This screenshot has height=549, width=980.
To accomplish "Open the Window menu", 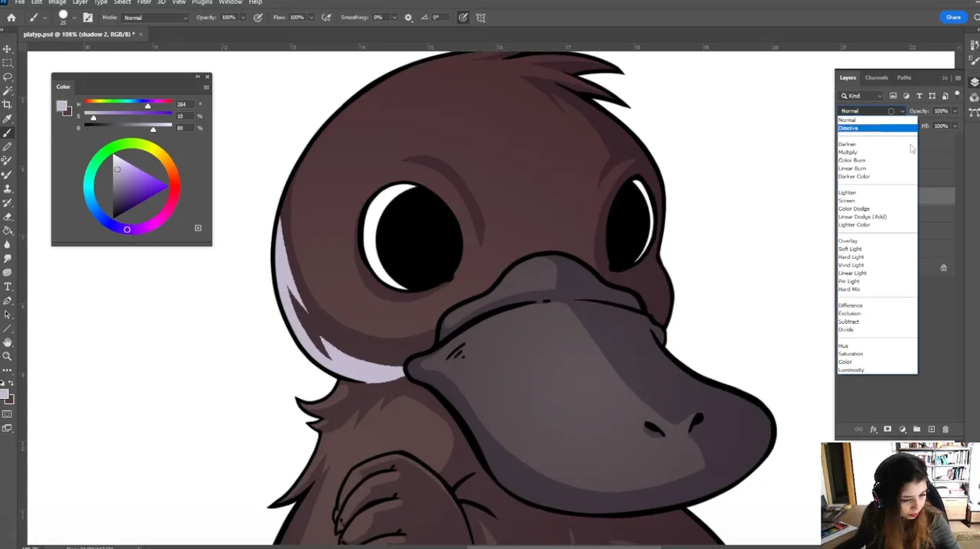I will click(230, 2).
